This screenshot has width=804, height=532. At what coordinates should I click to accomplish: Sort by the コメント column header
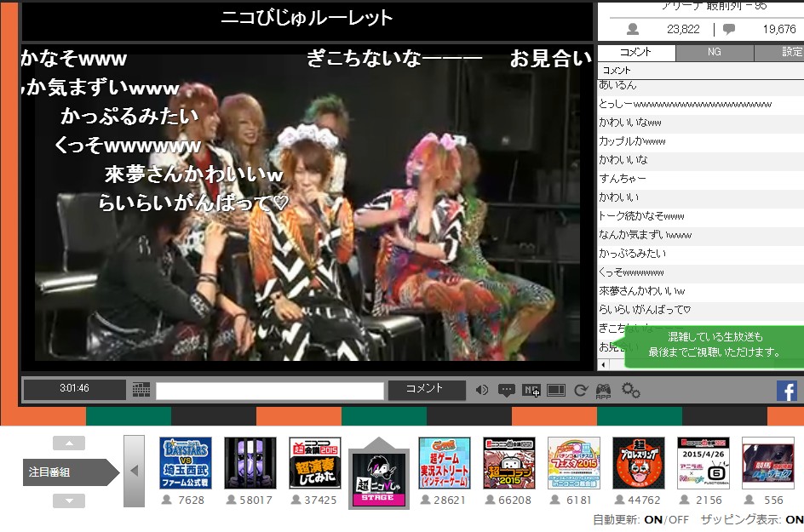coord(700,70)
